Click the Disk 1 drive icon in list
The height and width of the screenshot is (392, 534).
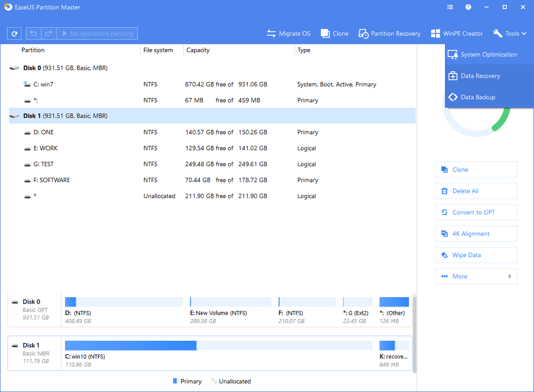[x=14, y=116]
